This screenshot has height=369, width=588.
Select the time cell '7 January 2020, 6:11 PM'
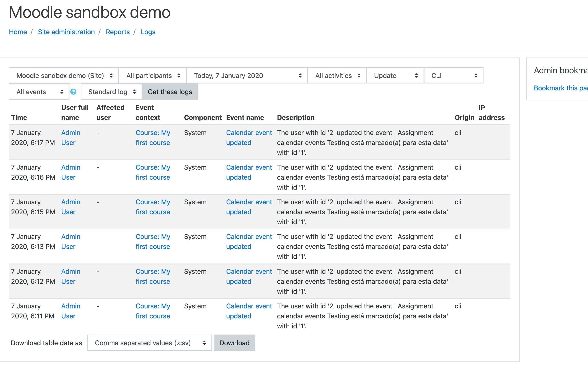point(33,311)
